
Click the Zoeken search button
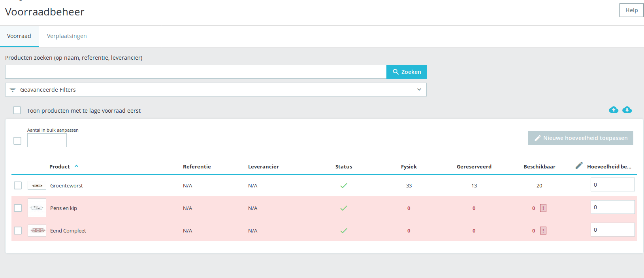pos(407,72)
